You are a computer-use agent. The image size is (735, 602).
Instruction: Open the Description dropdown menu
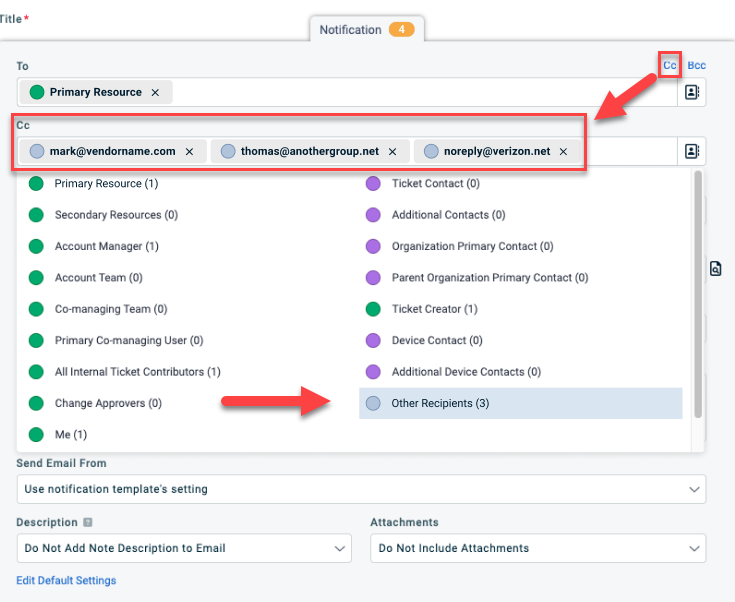coord(184,548)
